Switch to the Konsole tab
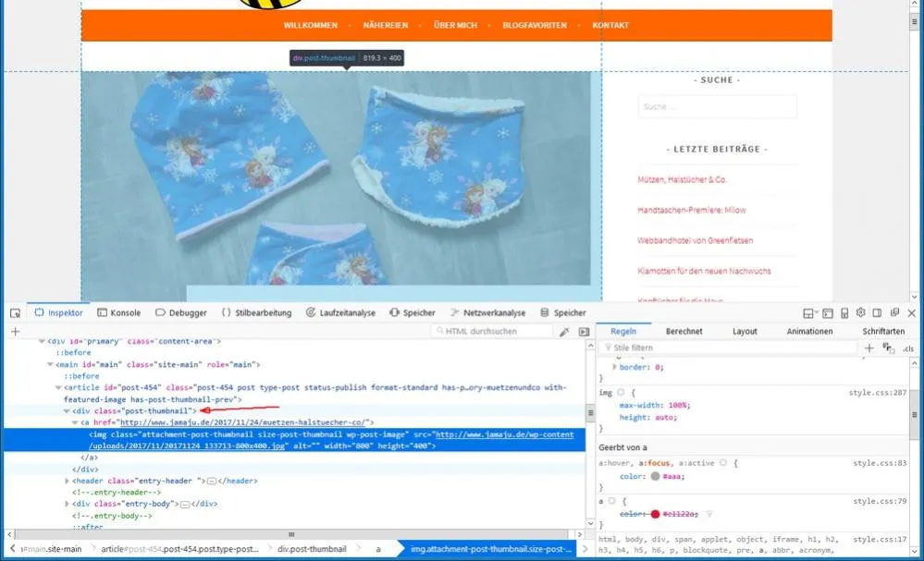 click(119, 312)
